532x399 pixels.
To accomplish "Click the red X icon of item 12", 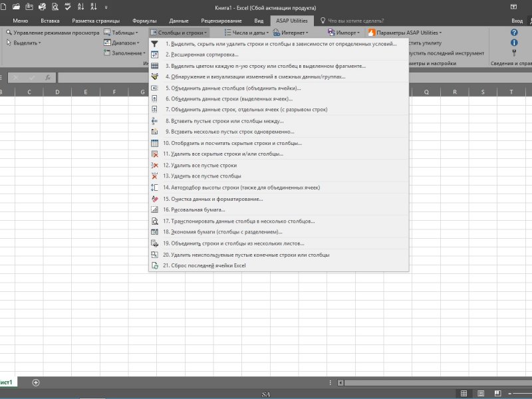I will (155, 166).
